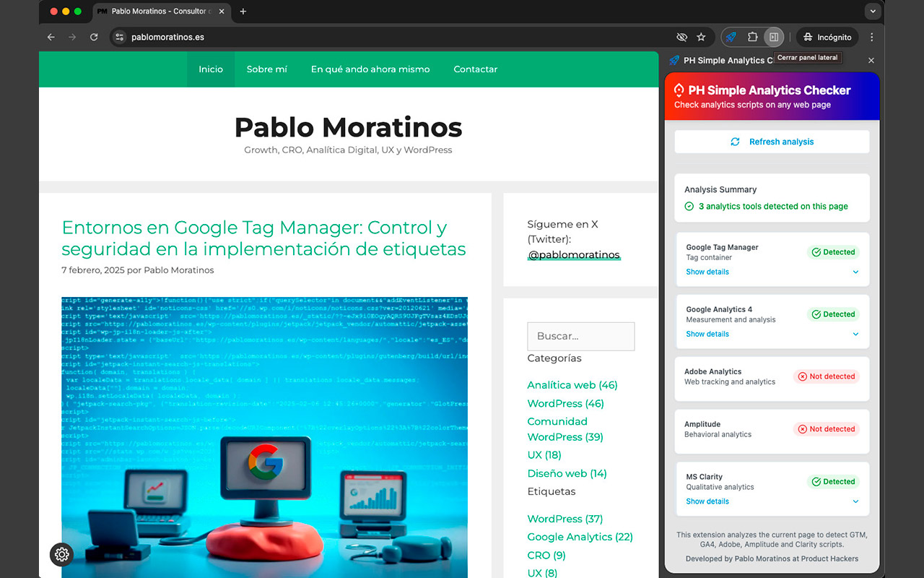Open the cookie settings gear icon
Image resolution: width=924 pixels, height=578 pixels.
click(62, 554)
